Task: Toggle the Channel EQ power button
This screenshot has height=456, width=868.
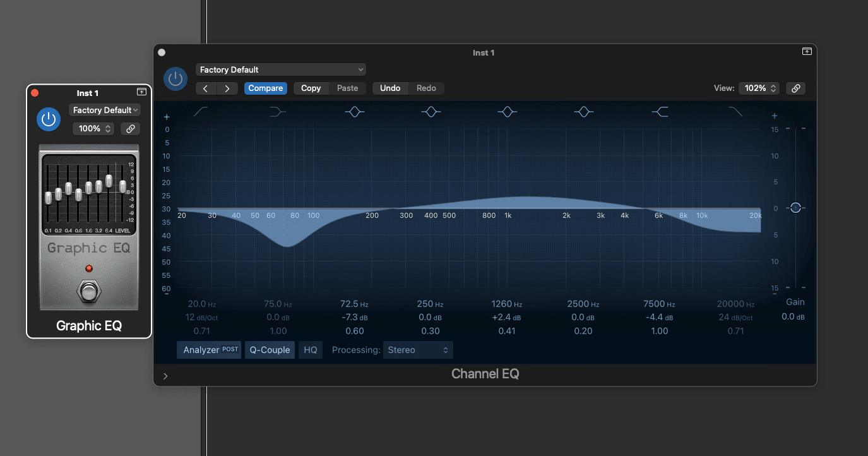Action: tap(175, 79)
